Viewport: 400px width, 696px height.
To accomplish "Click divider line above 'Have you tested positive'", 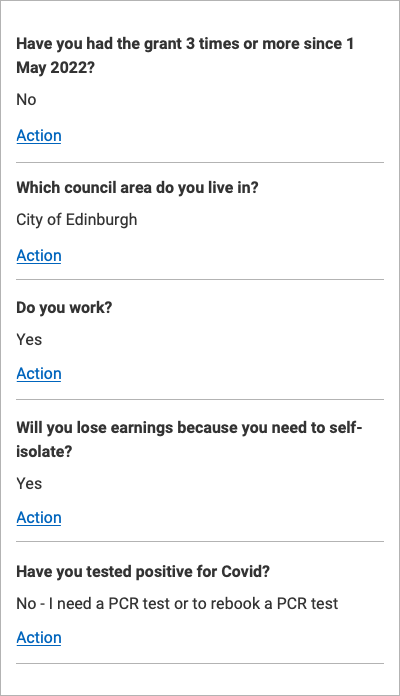I will 200,542.
